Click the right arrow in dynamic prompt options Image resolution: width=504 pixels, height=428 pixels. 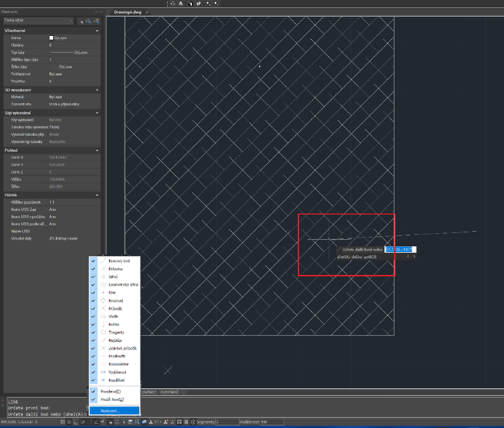(x=414, y=257)
